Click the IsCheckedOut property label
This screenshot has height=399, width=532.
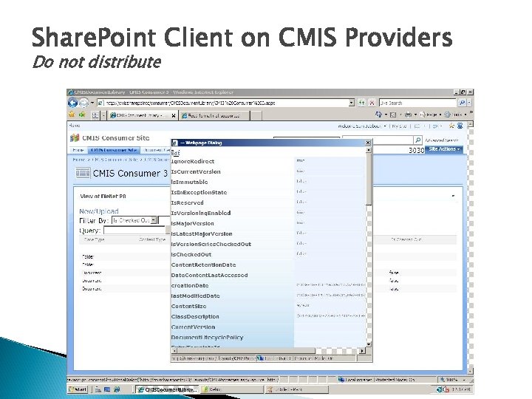[x=191, y=254]
